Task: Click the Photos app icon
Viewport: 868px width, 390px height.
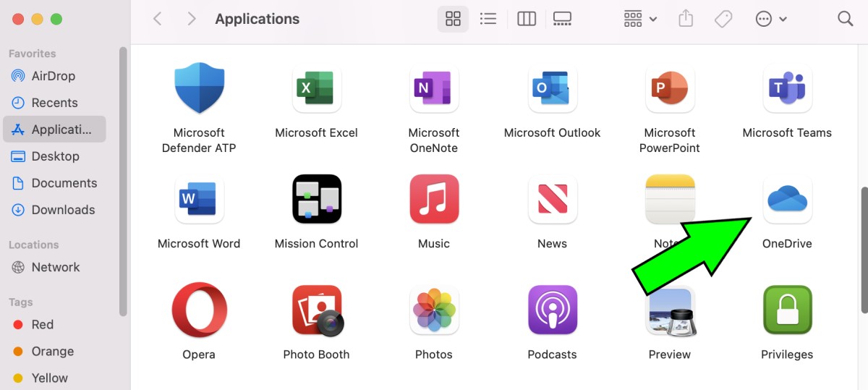Action: click(x=434, y=310)
